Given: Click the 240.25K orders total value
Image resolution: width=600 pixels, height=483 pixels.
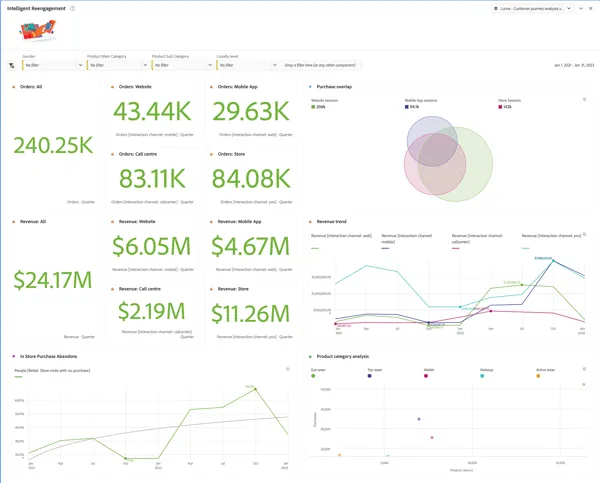Looking at the screenshot, I should (x=53, y=145).
